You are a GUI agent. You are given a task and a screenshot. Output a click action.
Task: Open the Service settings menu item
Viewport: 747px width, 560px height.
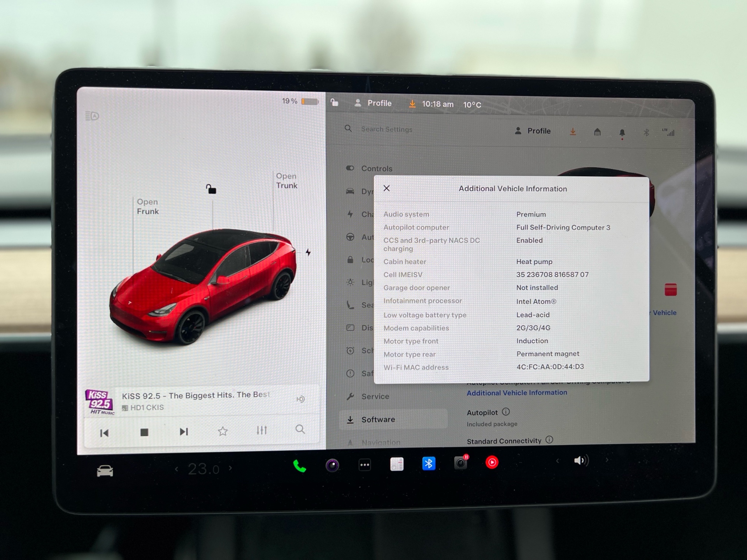click(x=375, y=397)
